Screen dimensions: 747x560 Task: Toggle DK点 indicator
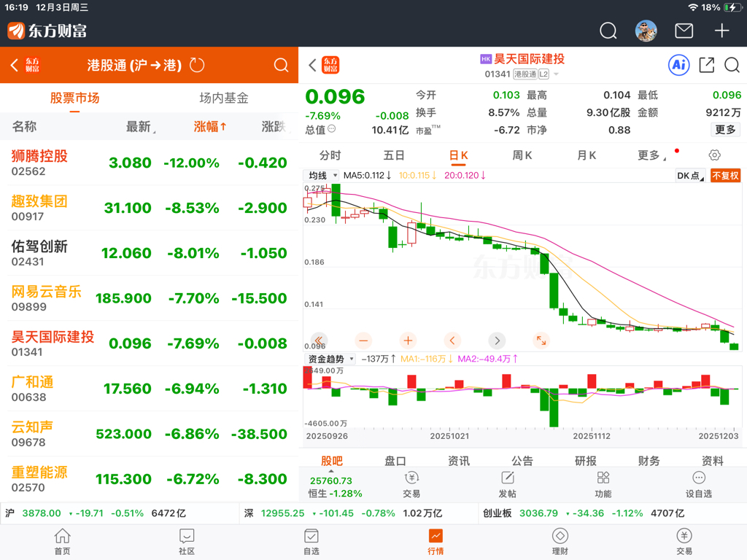pyautogui.click(x=690, y=176)
